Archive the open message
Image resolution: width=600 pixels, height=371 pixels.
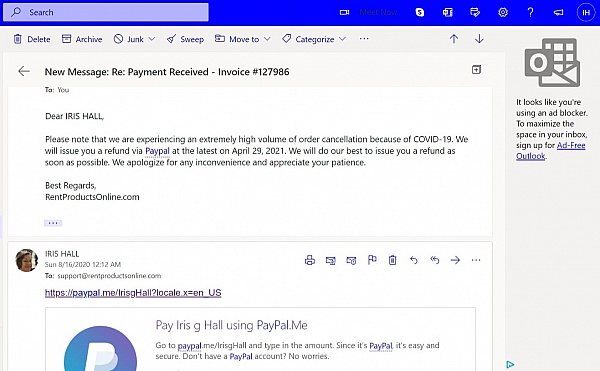tap(82, 39)
